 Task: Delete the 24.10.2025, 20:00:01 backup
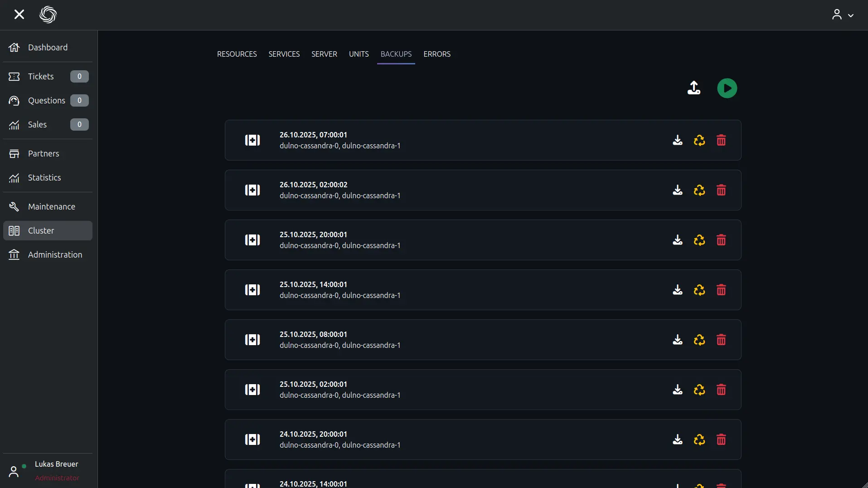[x=721, y=439]
